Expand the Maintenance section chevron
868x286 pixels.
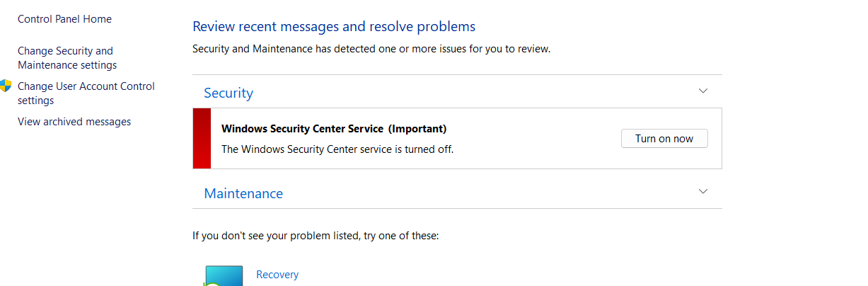coord(702,191)
